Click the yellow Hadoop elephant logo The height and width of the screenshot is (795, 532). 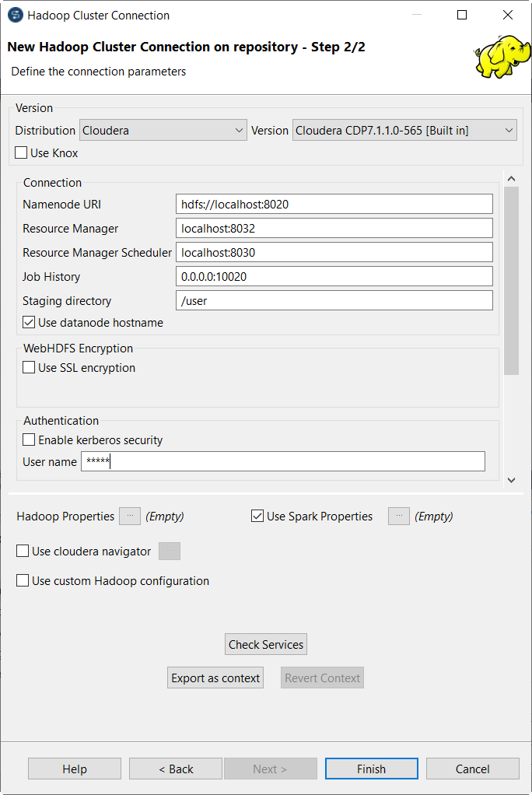502,56
